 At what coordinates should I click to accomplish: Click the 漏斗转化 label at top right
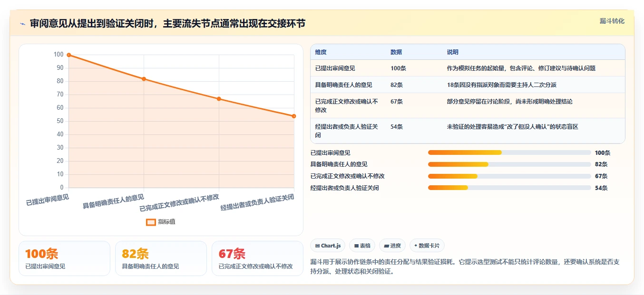pyautogui.click(x=612, y=21)
